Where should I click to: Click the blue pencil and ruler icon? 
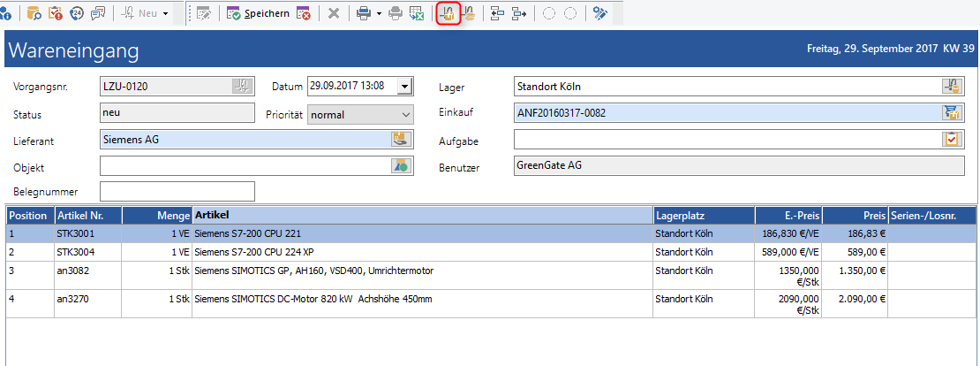(x=600, y=13)
